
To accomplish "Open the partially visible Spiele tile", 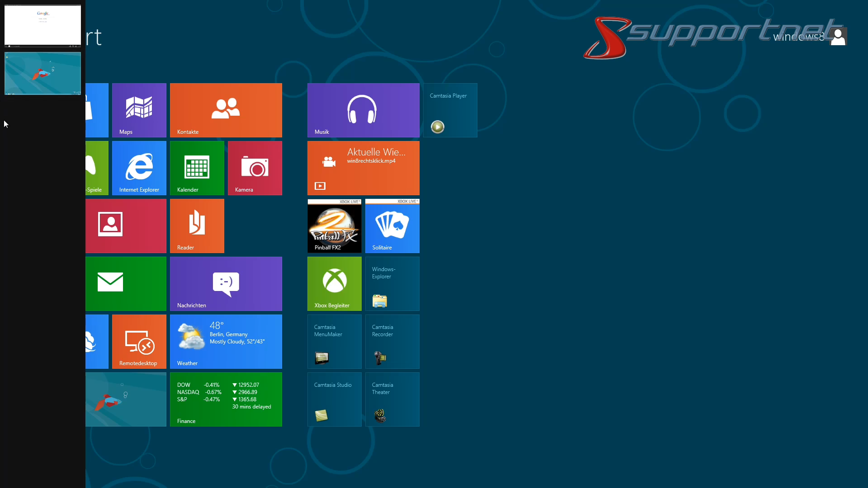I will coord(97,168).
